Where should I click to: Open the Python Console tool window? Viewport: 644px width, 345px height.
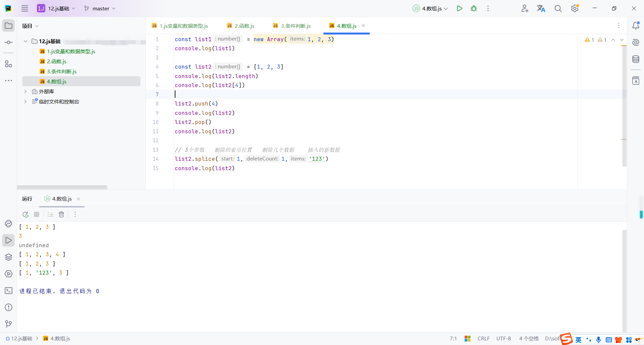(8, 223)
